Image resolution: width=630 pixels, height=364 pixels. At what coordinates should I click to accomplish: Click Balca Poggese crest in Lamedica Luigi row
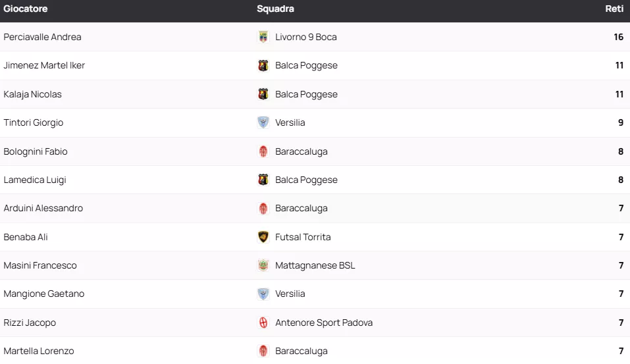[x=263, y=180]
